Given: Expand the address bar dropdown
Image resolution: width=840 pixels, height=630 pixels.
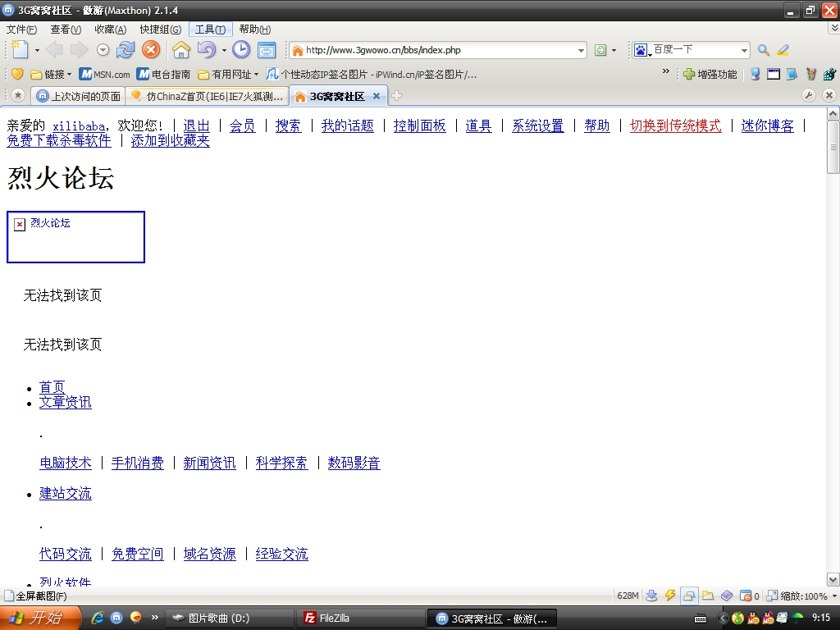Looking at the screenshot, I should tap(581, 50).
